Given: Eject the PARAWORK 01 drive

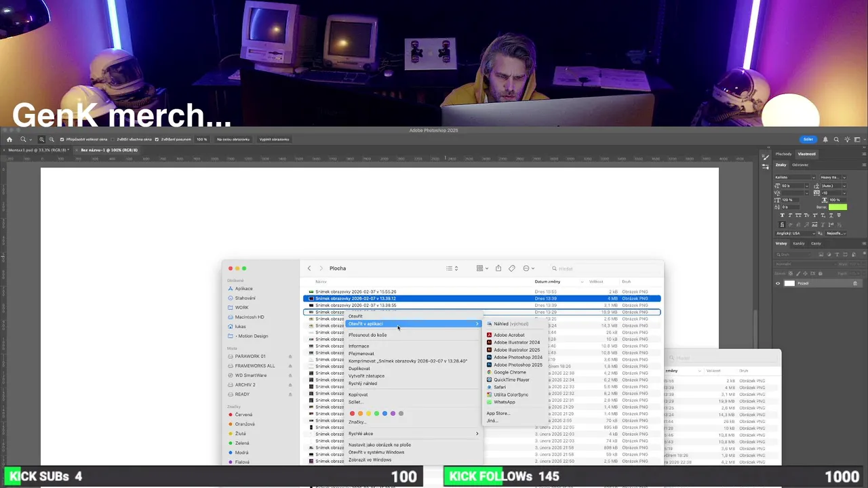Looking at the screenshot, I should click(x=290, y=357).
